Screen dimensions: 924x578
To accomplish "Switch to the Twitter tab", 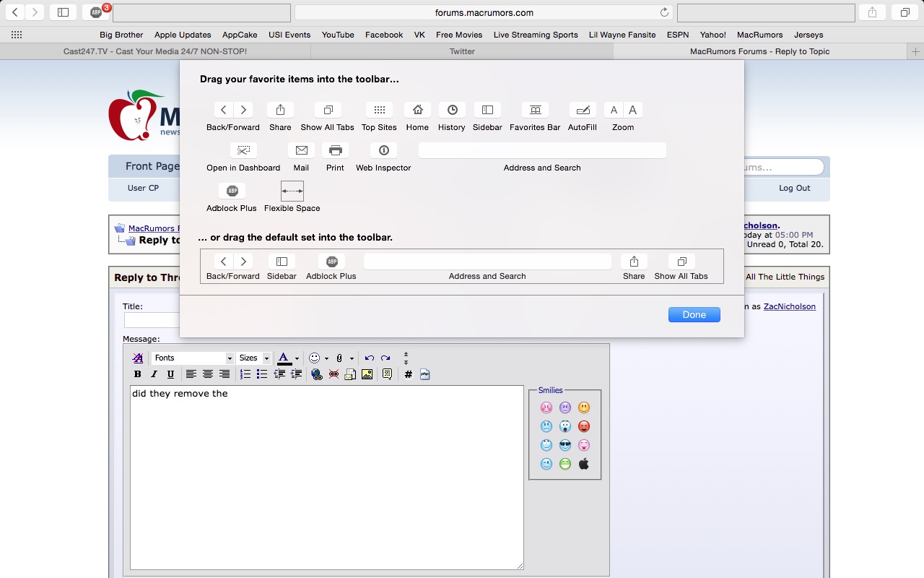I will point(462,51).
